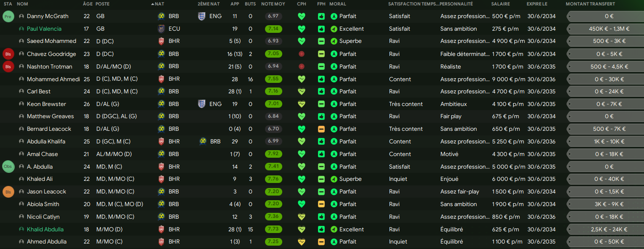Click the NOTE MOY column header

[273, 4]
